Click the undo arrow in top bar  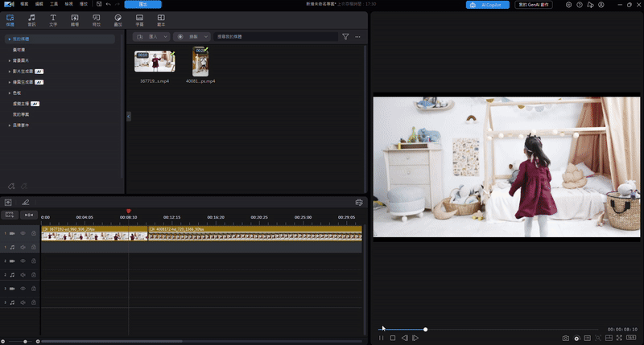108,5
